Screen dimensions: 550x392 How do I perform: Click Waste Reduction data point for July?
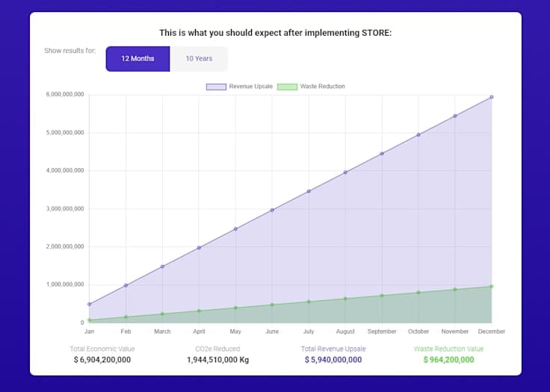click(309, 302)
